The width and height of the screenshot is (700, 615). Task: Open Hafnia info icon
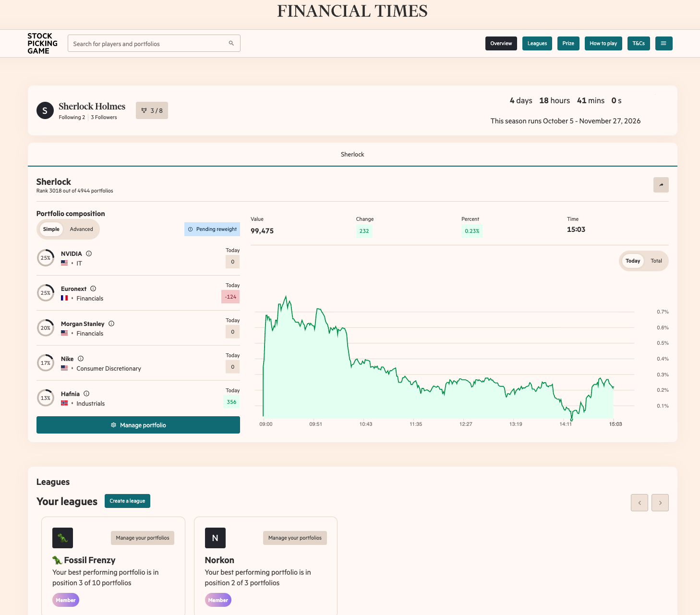(x=86, y=394)
